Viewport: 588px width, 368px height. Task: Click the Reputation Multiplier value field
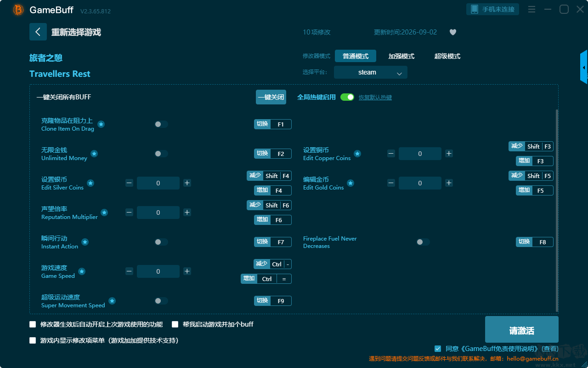click(x=158, y=213)
